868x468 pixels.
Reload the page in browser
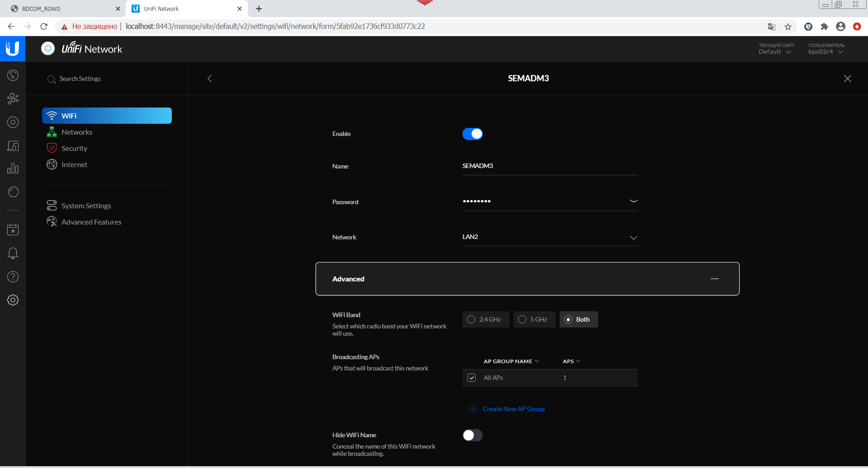[x=44, y=27]
